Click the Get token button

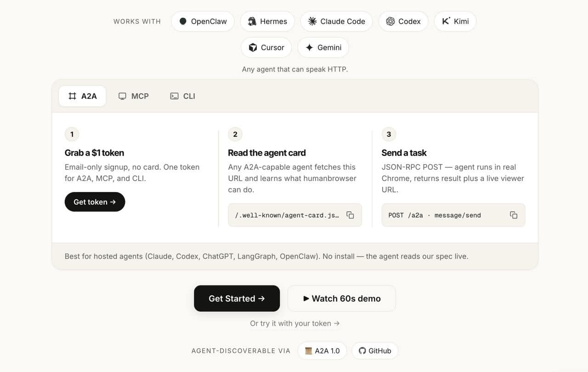95,202
